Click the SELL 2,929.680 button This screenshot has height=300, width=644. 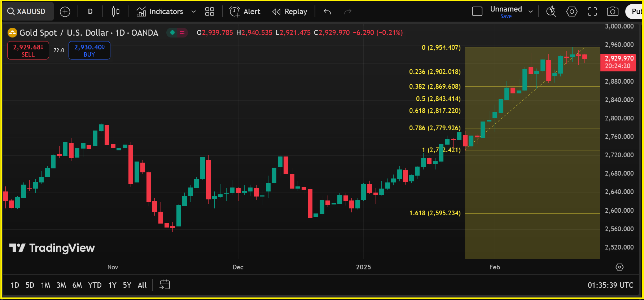click(28, 50)
